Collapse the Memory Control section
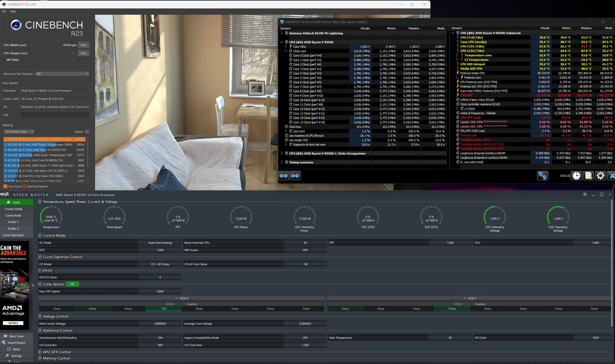Viewport: 615px width, 364px height. click(40, 358)
